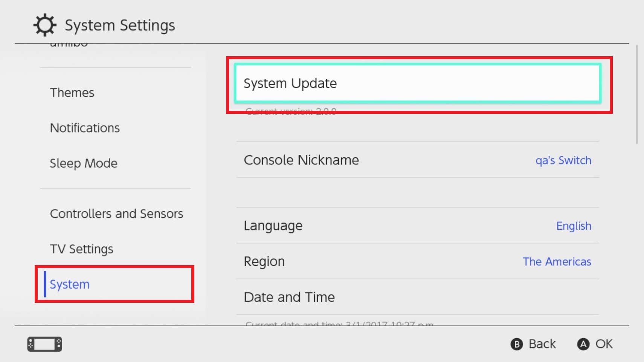Viewport: 644px width, 362px height.
Task: Select the System category in the sidebar
Action: click(x=70, y=284)
